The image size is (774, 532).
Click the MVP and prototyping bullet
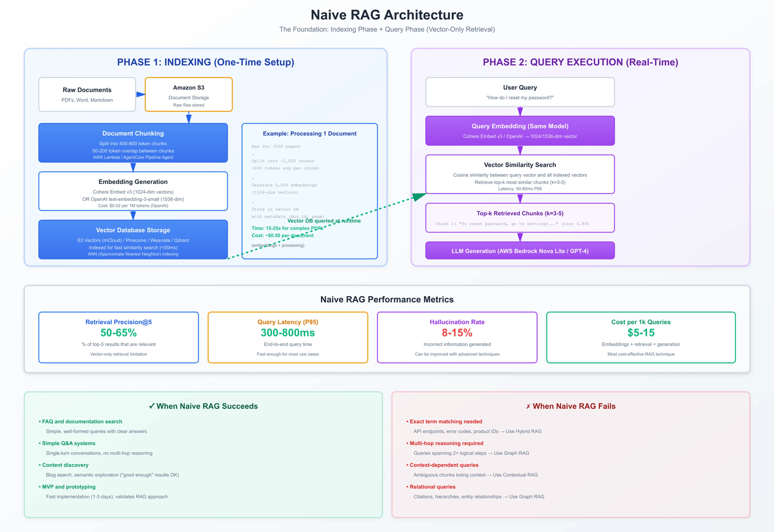[x=67, y=487]
